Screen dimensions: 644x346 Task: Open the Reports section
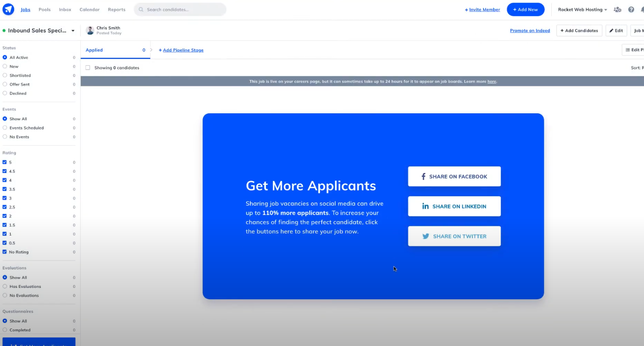pos(117,9)
